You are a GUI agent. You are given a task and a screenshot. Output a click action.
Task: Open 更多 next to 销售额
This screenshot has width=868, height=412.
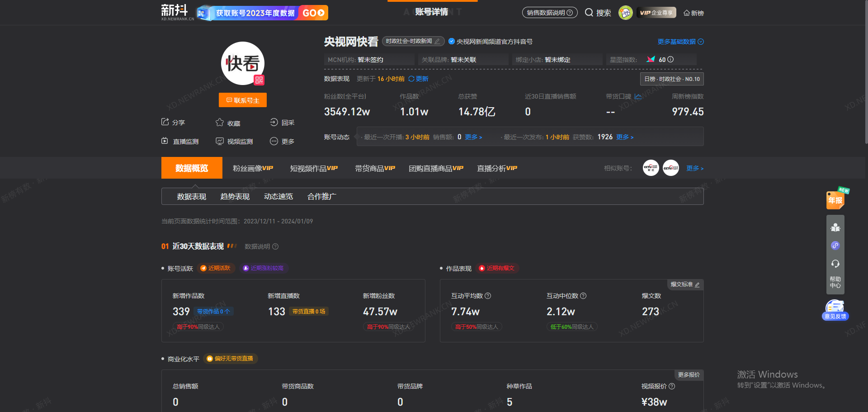(x=473, y=137)
